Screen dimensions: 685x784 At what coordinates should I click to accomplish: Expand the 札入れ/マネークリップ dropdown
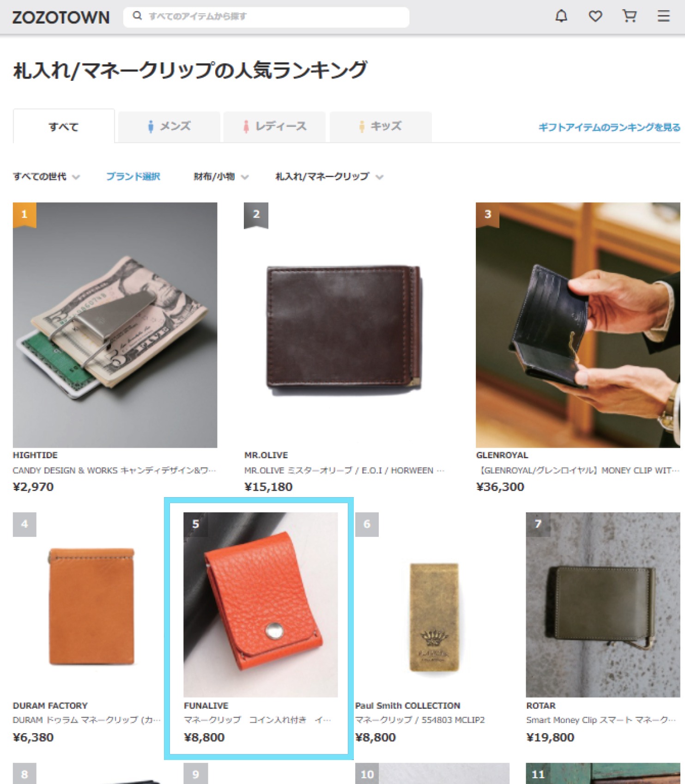coord(329,176)
